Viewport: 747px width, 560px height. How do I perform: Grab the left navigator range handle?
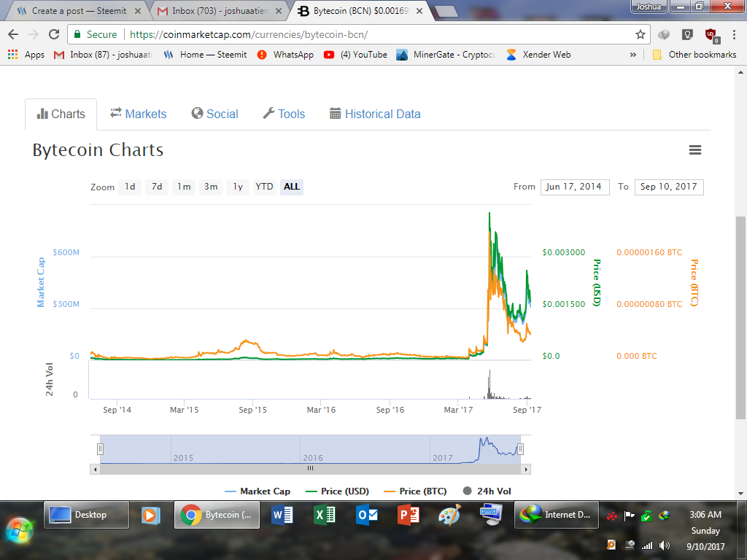(100, 448)
